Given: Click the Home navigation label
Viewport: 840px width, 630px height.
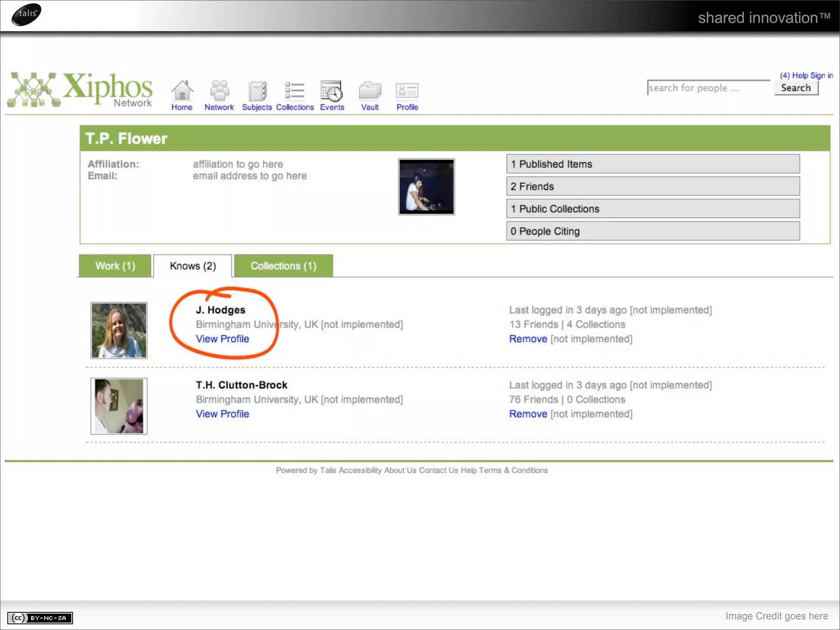Looking at the screenshot, I should click(x=182, y=107).
